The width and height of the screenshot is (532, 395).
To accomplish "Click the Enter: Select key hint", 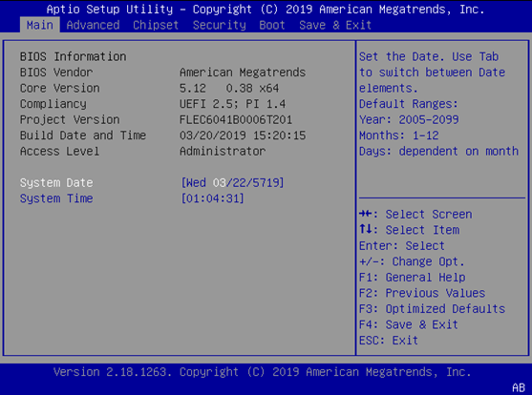I will [402, 246].
